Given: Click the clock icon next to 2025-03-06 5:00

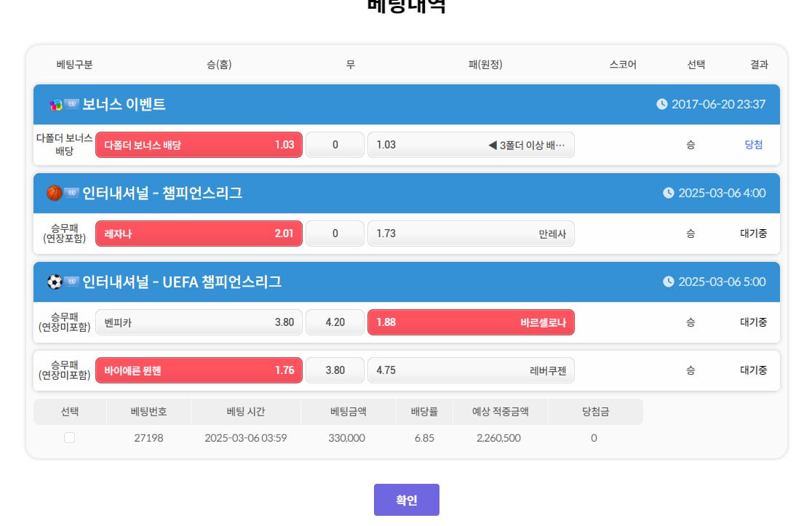Looking at the screenshot, I should click(x=669, y=282).
